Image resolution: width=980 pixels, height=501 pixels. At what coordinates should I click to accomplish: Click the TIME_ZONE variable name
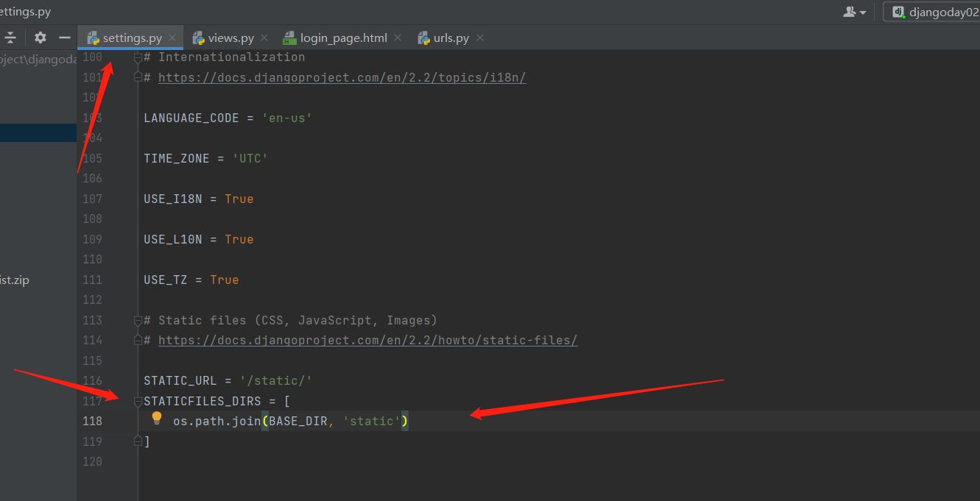click(x=177, y=158)
